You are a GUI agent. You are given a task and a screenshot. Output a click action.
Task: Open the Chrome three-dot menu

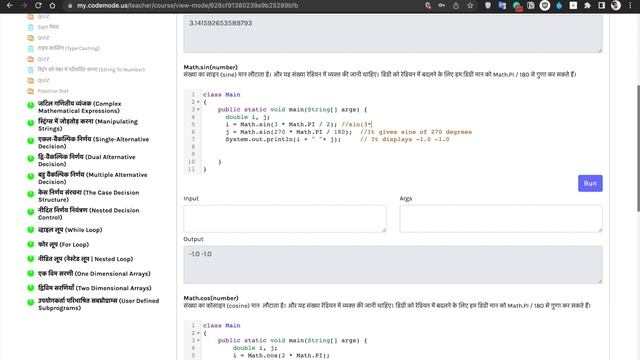630,5
